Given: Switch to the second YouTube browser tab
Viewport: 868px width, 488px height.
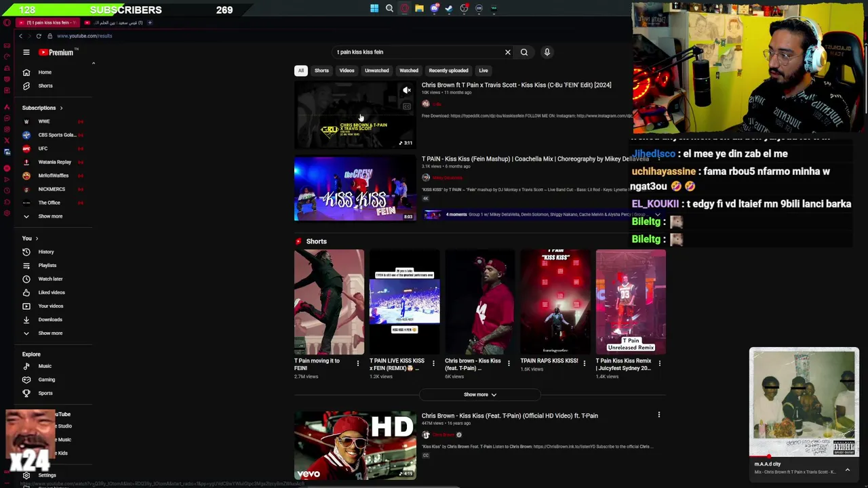Looking at the screenshot, I should click(x=114, y=22).
